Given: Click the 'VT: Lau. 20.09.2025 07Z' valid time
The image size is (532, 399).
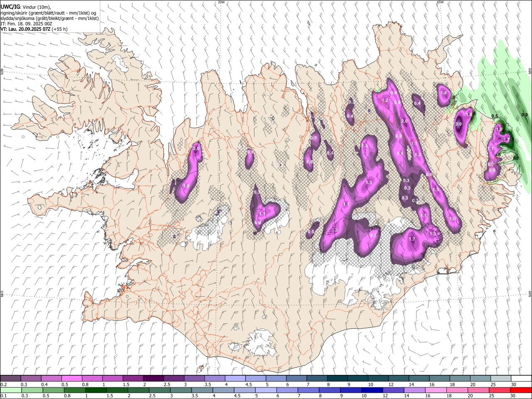Looking at the screenshot, I should [25, 29].
